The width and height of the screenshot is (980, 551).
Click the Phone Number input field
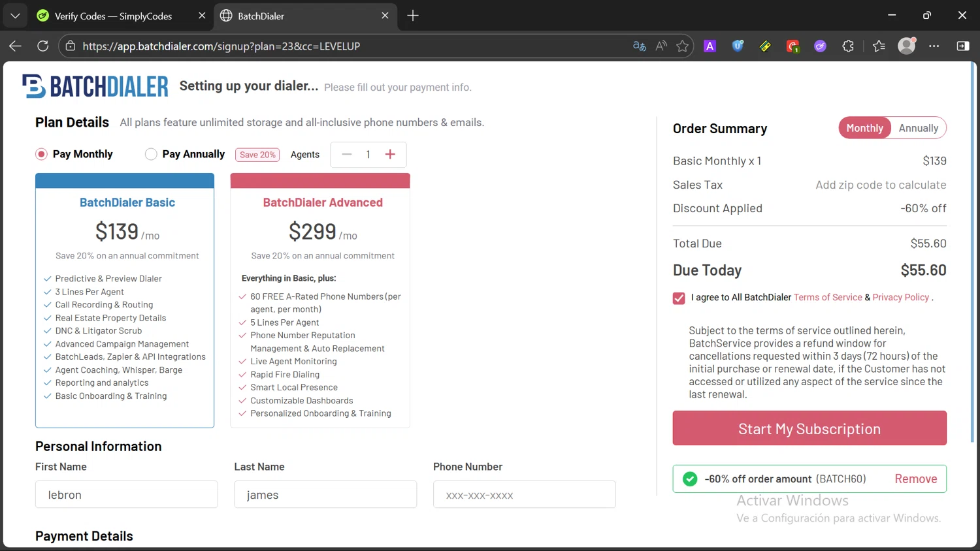click(x=524, y=495)
